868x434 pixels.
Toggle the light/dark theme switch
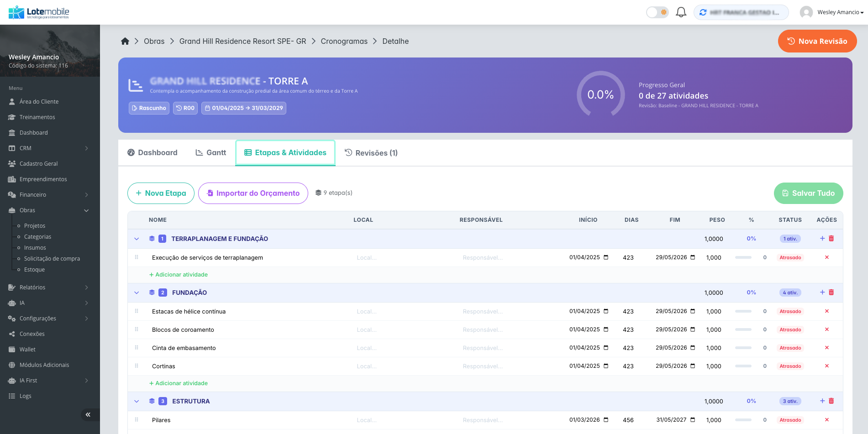pos(658,12)
